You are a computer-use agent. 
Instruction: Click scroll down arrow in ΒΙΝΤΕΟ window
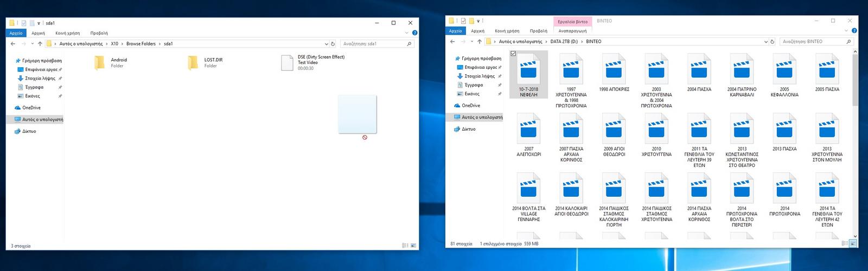pyautogui.click(x=855, y=236)
